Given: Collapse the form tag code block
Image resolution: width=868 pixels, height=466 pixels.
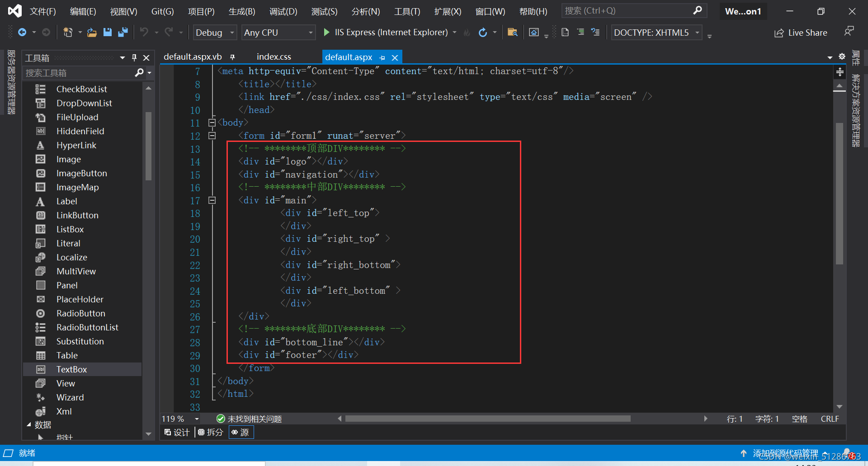Looking at the screenshot, I should (212, 136).
